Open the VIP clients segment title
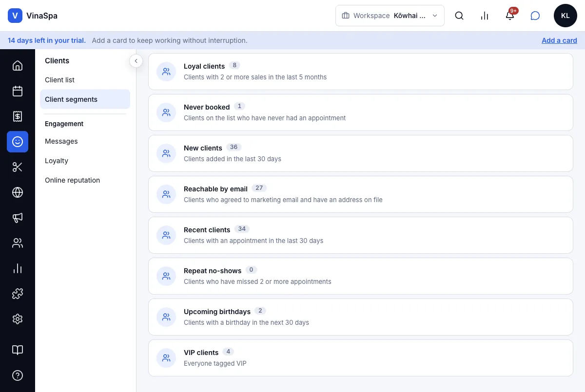This screenshot has width=585, height=392. point(201,353)
